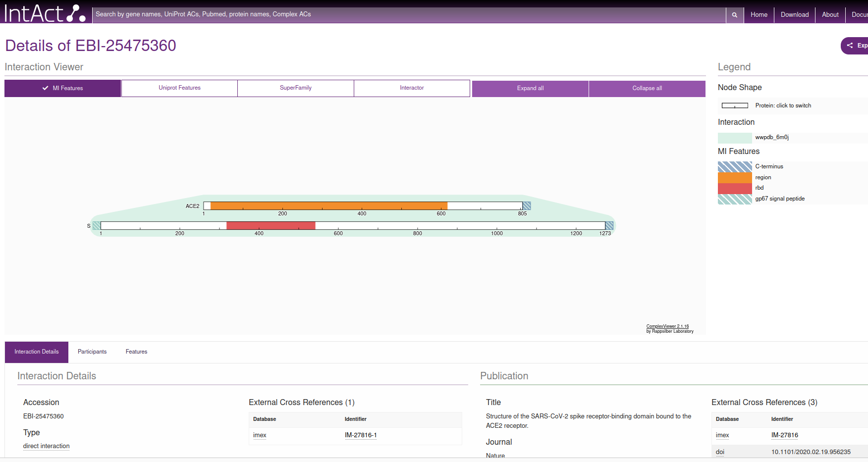Click the share icon on the Export button
Image resolution: width=868 pixels, height=462 pixels.
coord(850,46)
